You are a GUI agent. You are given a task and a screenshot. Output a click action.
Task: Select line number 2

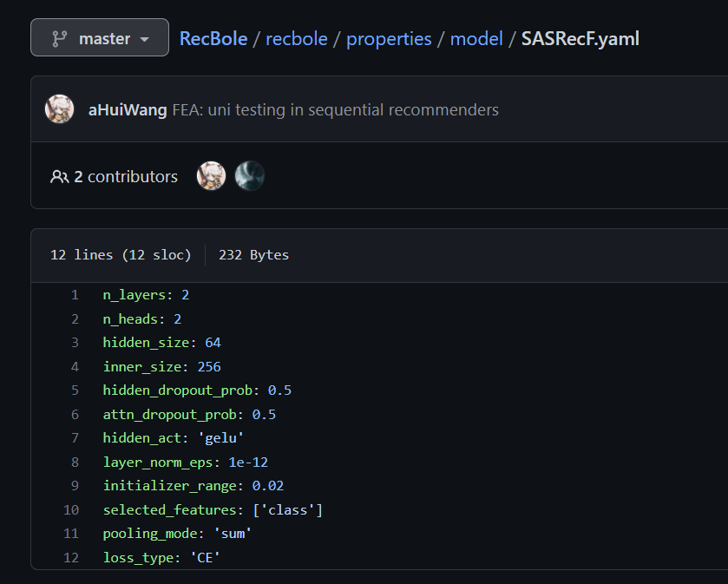[x=75, y=319]
